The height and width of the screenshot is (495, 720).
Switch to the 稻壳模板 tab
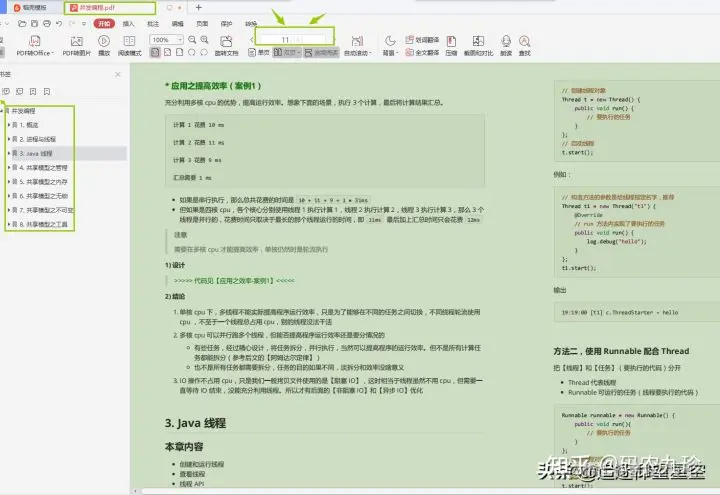pos(30,8)
